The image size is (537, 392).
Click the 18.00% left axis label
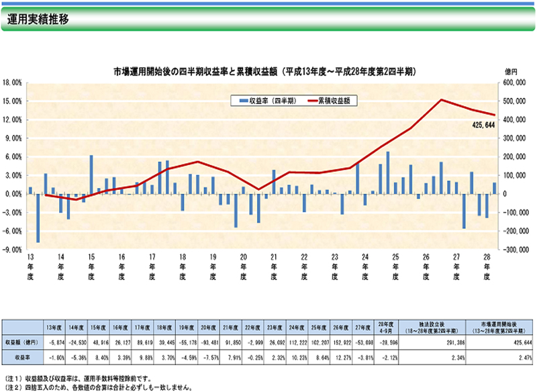(x=13, y=83)
